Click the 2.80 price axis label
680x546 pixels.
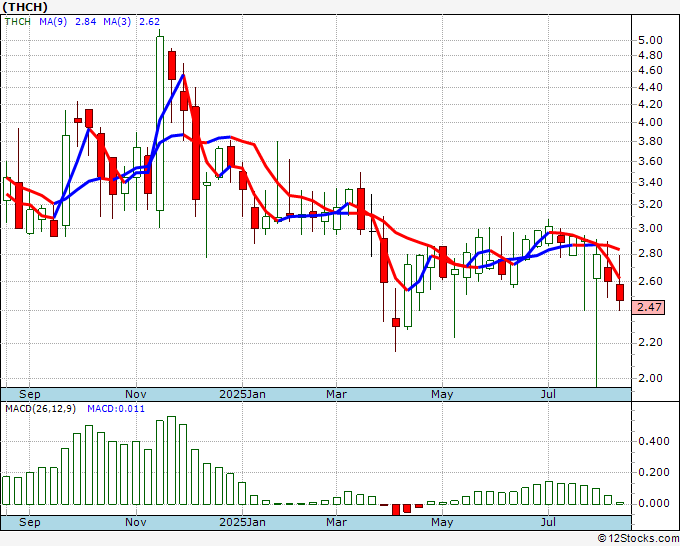pos(651,253)
